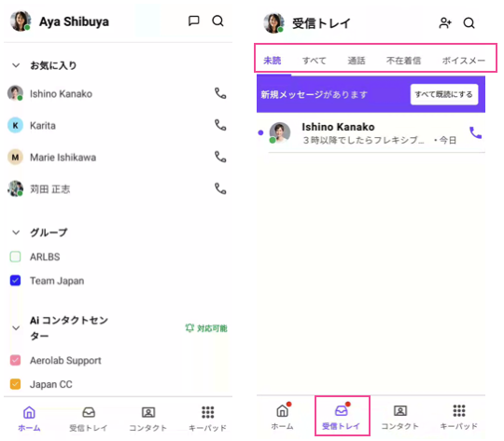The height and width of the screenshot is (441, 504).
Task: Tap Ishino Kanako avatar in inbox message
Action: click(280, 132)
